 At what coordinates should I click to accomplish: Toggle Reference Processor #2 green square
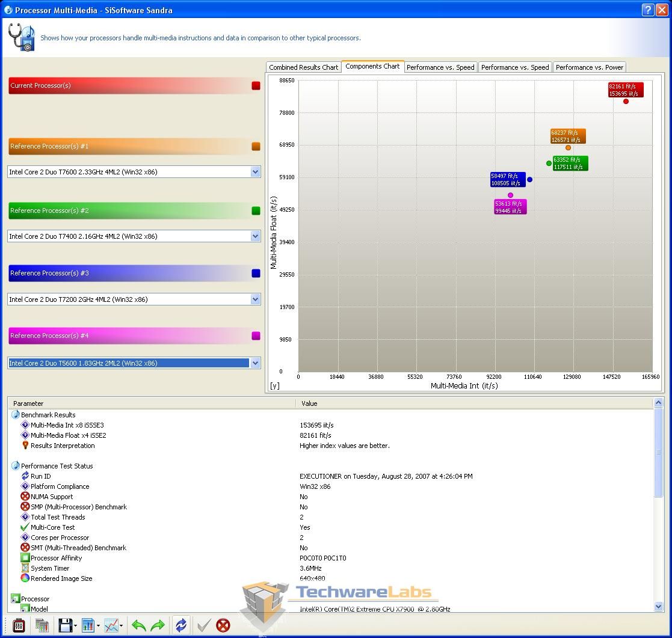[256, 211]
